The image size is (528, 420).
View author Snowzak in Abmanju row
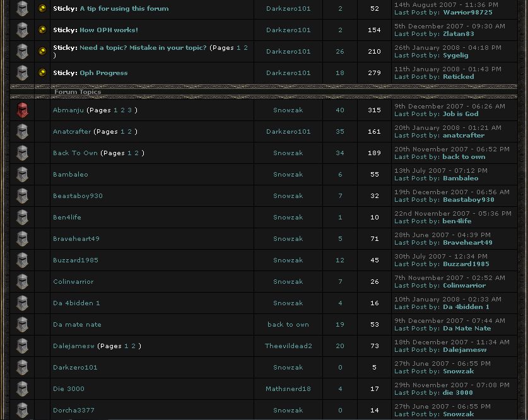(x=288, y=110)
